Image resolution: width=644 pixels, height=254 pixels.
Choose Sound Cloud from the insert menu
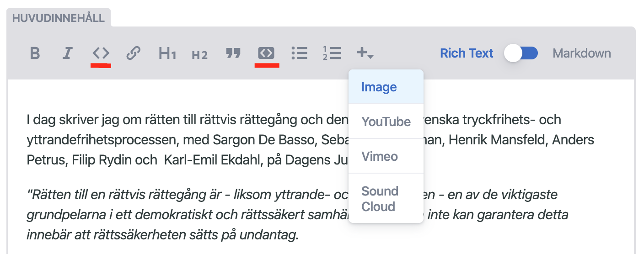pos(386,198)
